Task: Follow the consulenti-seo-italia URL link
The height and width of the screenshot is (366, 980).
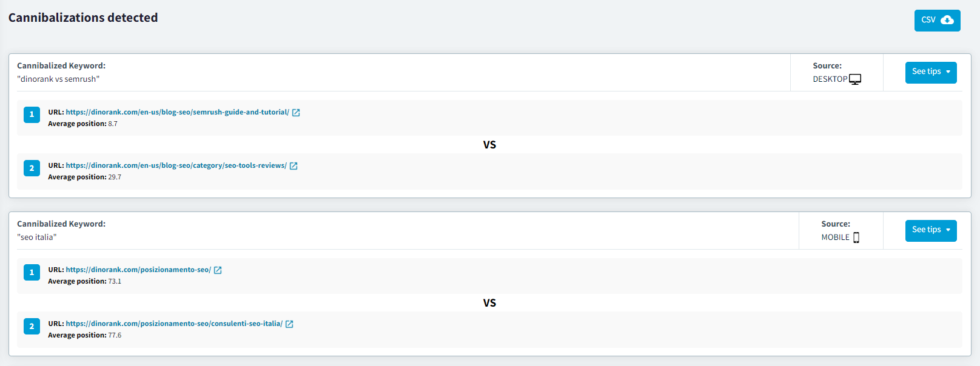Action: pyautogui.click(x=174, y=324)
